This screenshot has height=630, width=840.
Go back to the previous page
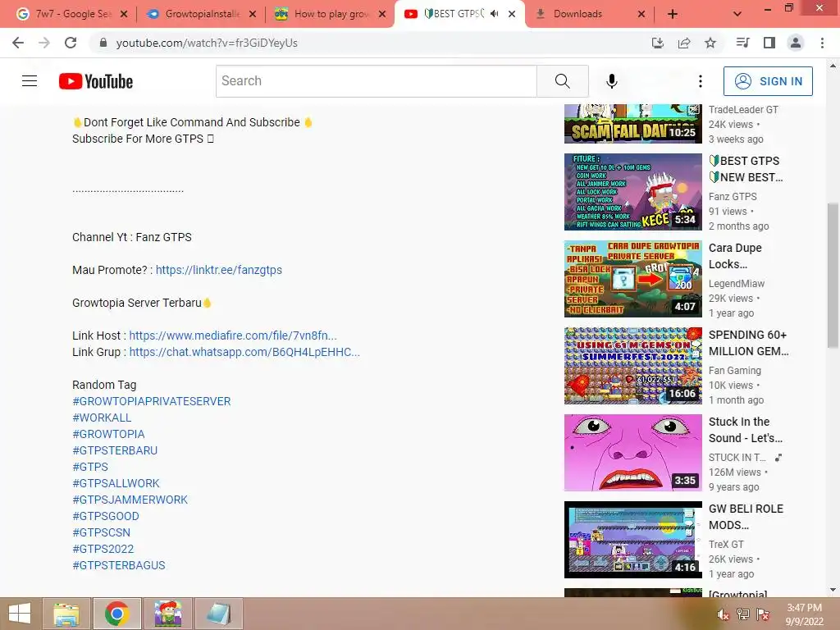(x=18, y=43)
